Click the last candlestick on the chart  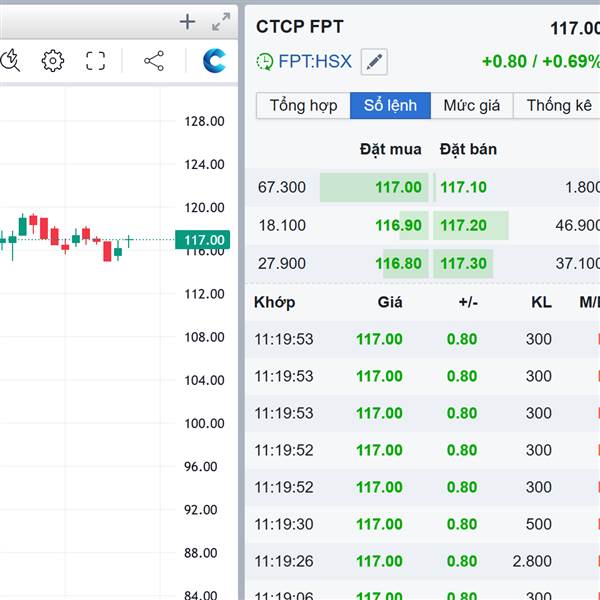[129, 241]
